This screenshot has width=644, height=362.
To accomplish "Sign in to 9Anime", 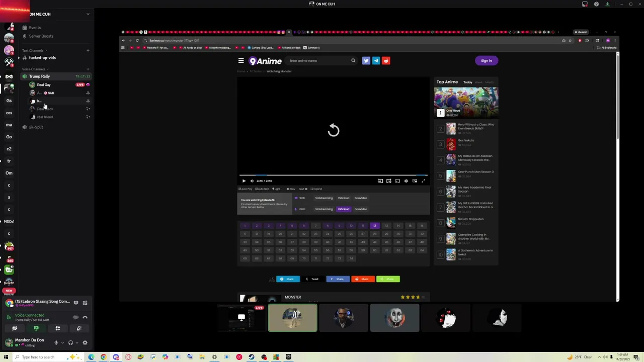I will 486,61.
